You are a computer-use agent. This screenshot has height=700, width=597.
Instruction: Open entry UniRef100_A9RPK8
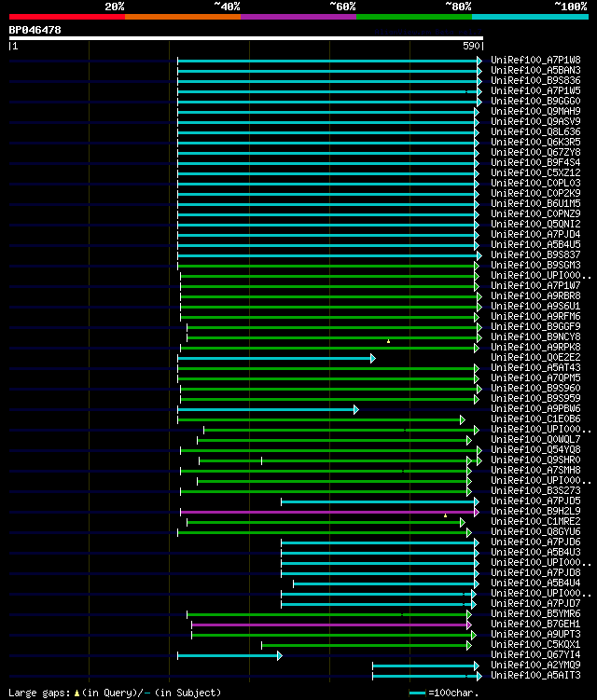pos(535,348)
